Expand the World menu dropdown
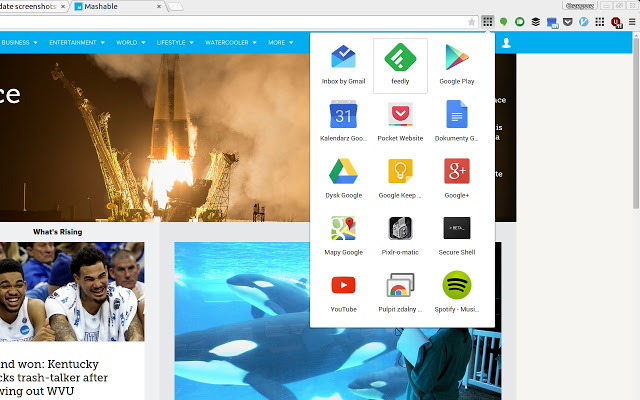The width and height of the screenshot is (640, 400). click(131, 42)
